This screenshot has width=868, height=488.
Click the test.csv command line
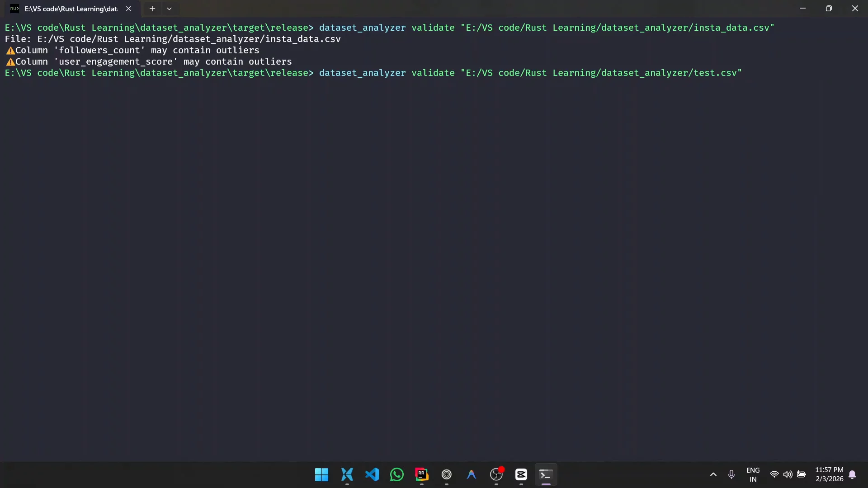tap(530, 73)
